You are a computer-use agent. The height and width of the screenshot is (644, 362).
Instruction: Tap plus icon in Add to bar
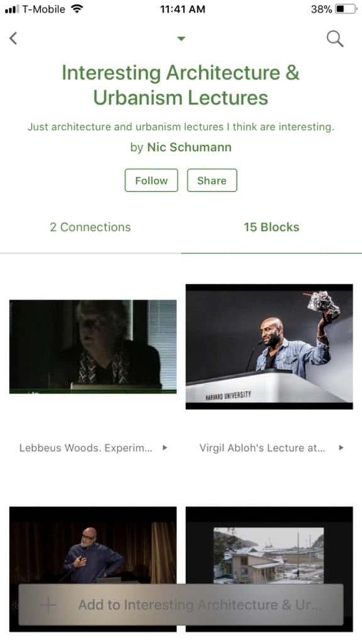pos(48,604)
